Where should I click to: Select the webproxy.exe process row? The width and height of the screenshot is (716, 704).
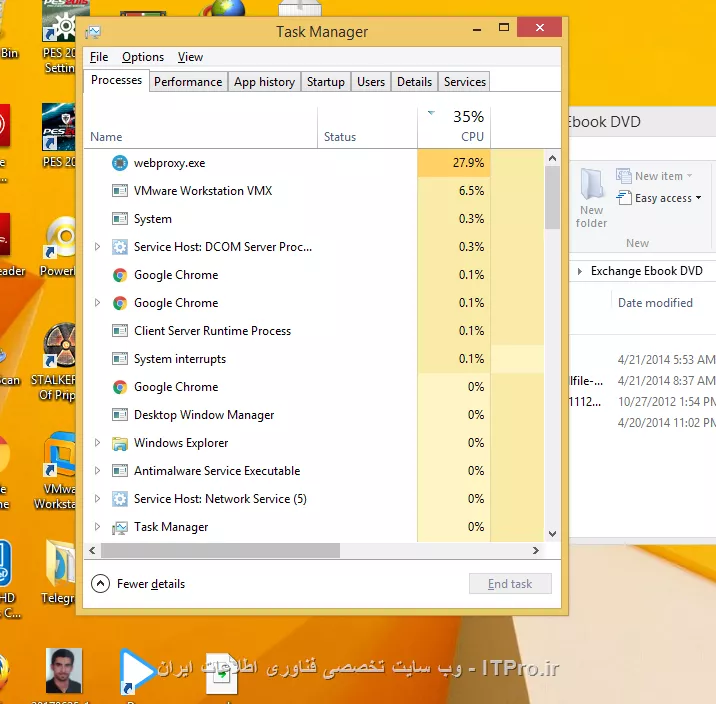(314, 163)
